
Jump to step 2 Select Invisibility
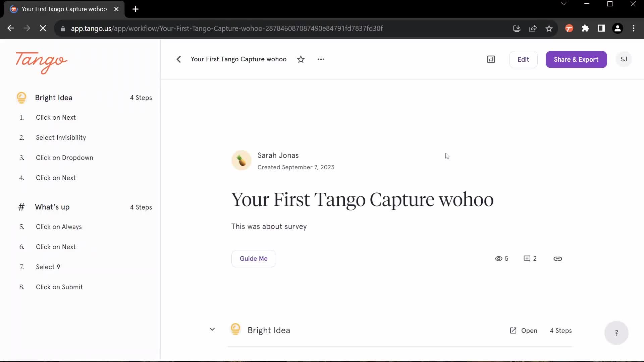[61, 137]
